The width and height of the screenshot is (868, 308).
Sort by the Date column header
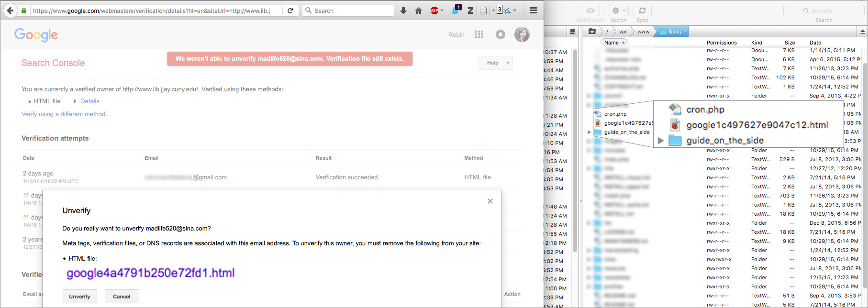(815, 43)
